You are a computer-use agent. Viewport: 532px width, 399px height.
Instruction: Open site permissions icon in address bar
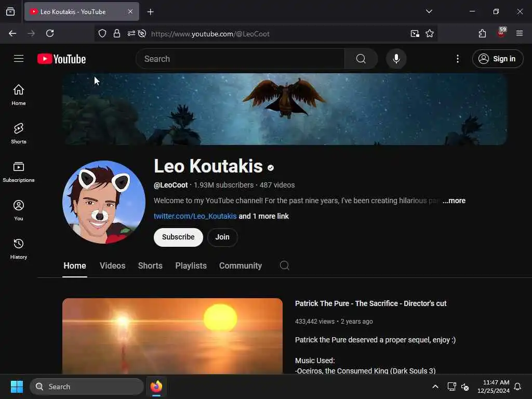131,34
